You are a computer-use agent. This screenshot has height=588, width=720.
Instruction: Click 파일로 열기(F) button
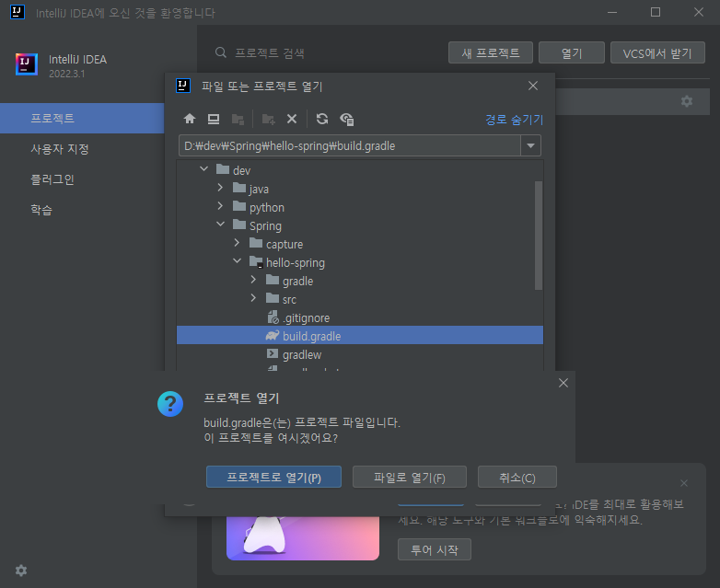[410, 478]
